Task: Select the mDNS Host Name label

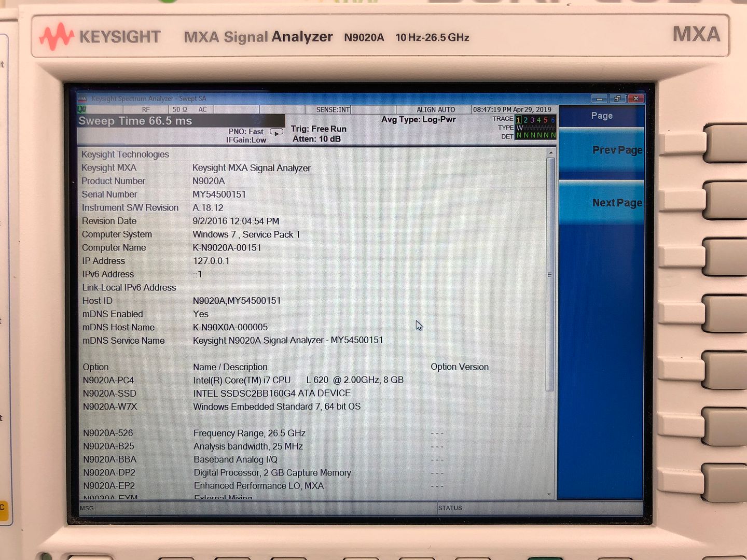Action: (x=118, y=327)
